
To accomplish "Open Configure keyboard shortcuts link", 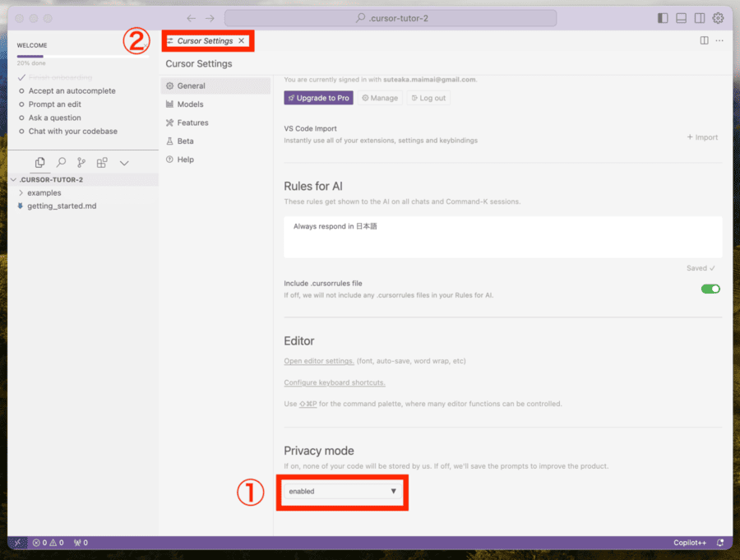I will point(335,382).
